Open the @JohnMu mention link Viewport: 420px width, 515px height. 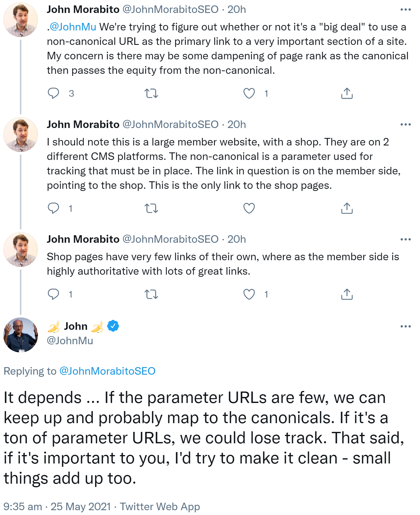pos(72,26)
